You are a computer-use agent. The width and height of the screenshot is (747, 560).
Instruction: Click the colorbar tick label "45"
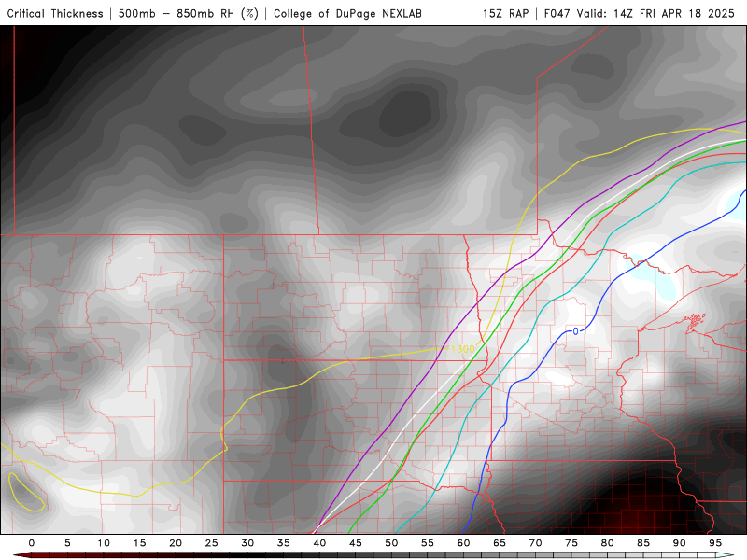click(x=356, y=543)
